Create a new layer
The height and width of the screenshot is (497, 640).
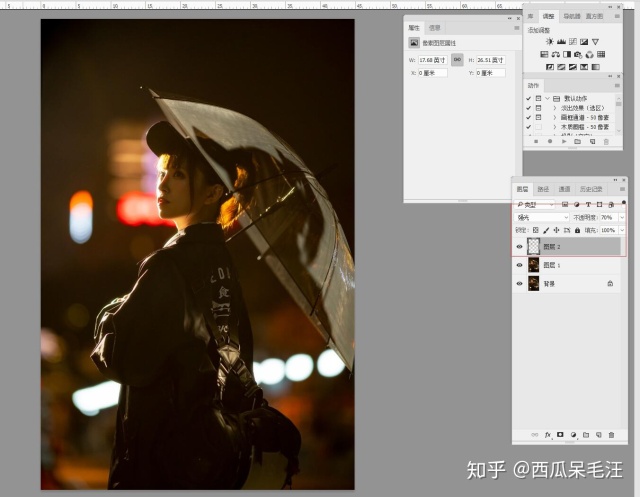599,435
